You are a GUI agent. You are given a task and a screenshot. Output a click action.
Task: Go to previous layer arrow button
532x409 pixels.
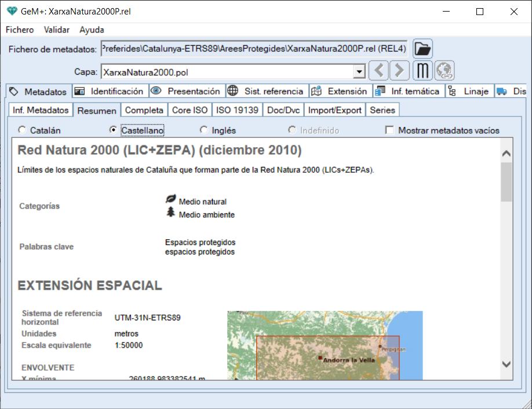pyautogui.click(x=379, y=72)
